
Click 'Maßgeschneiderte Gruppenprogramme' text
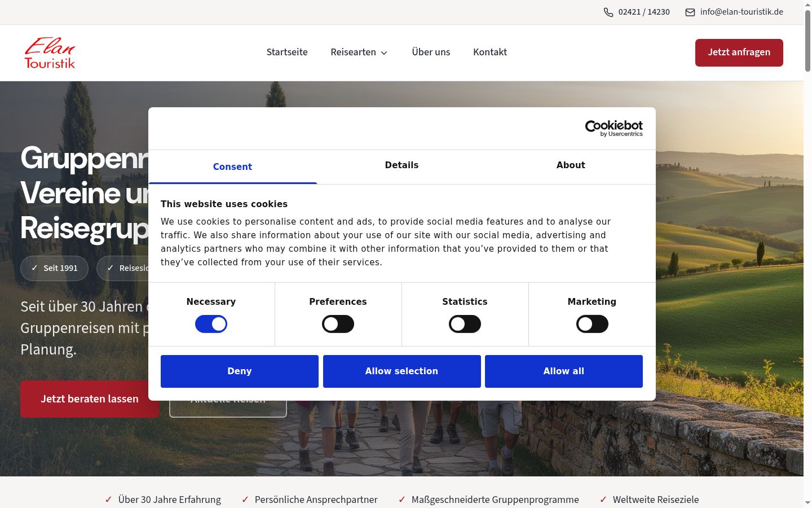[495, 500]
